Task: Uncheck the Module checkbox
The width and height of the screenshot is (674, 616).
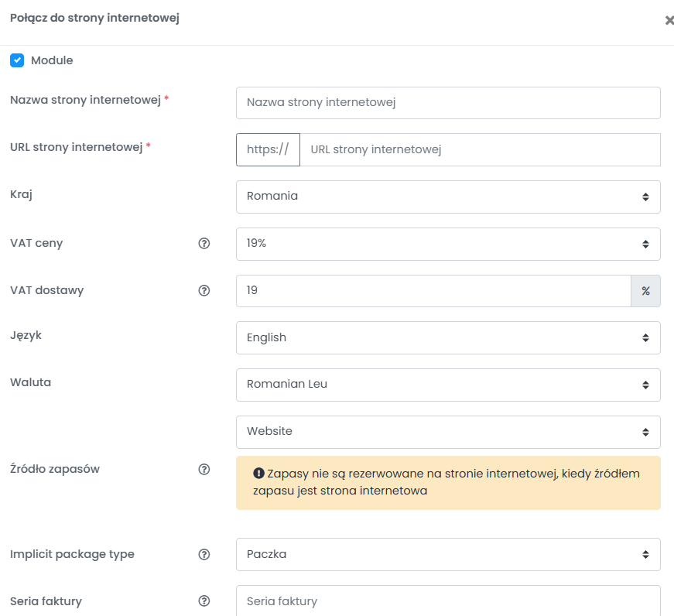Action: tap(17, 60)
